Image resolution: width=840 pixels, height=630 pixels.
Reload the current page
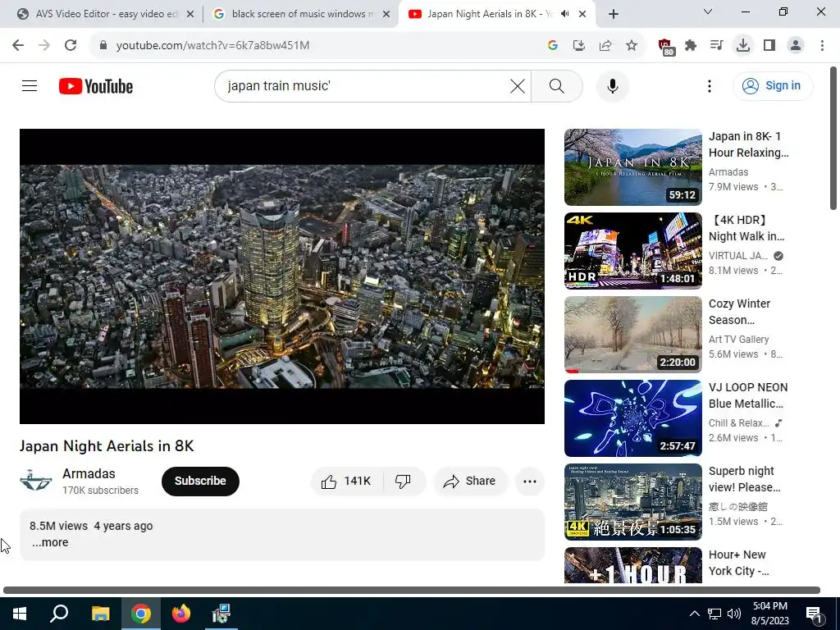(71, 45)
